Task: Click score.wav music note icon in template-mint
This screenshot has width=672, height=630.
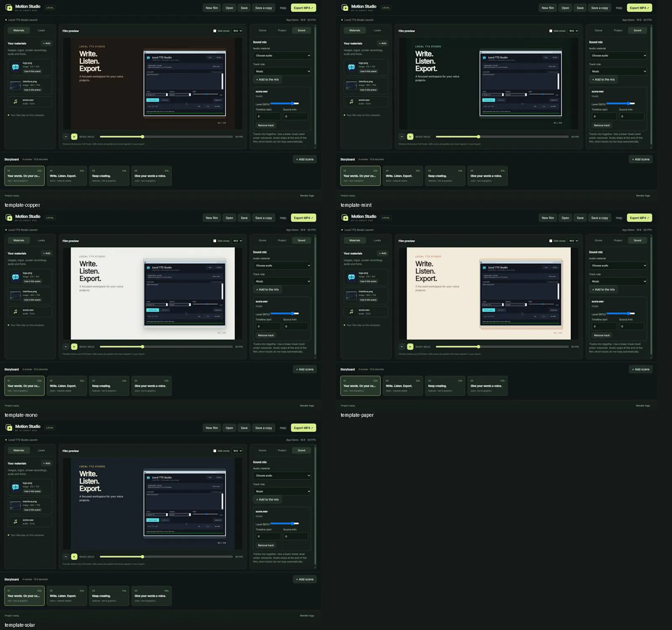Action: [x=352, y=102]
